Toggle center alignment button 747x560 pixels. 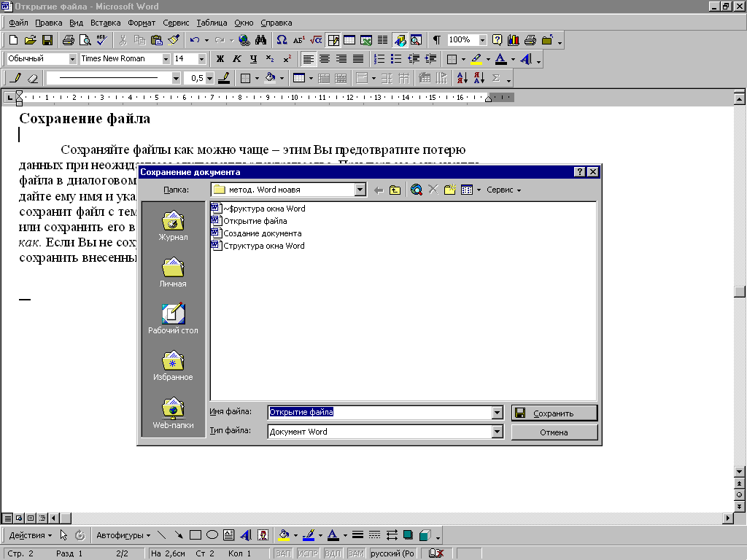[325, 58]
